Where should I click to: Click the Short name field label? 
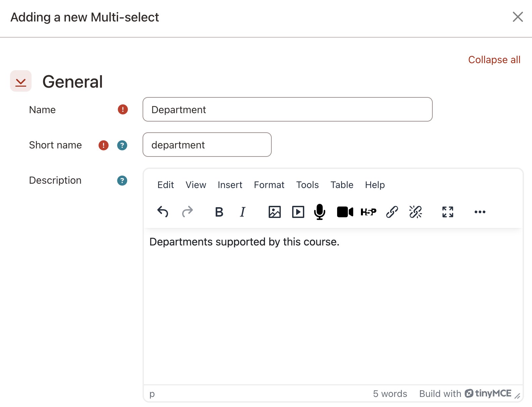pos(55,145)
